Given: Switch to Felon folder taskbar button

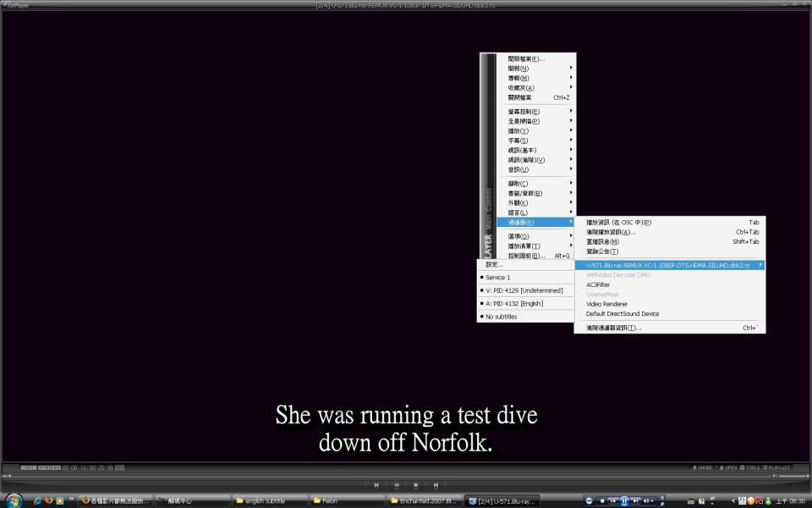Looking at the screenshot, I should tap(347, 500).
